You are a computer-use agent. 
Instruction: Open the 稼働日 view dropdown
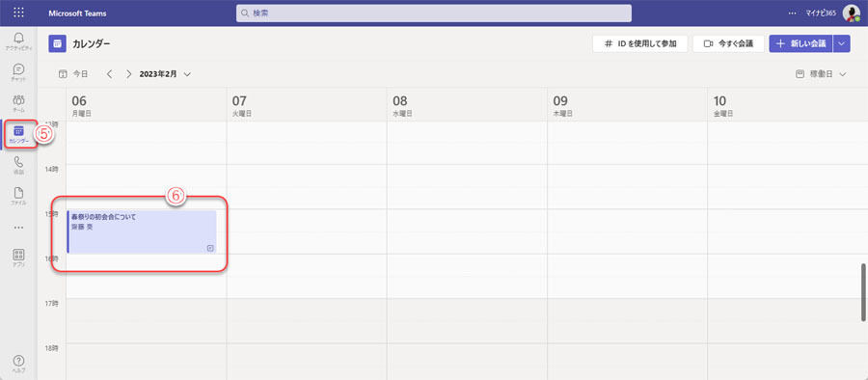pos(821,73)
